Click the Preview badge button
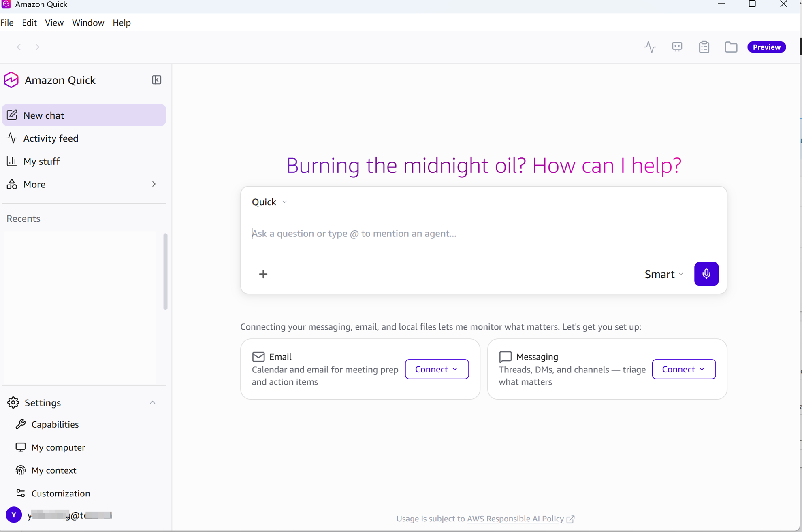 766,47
